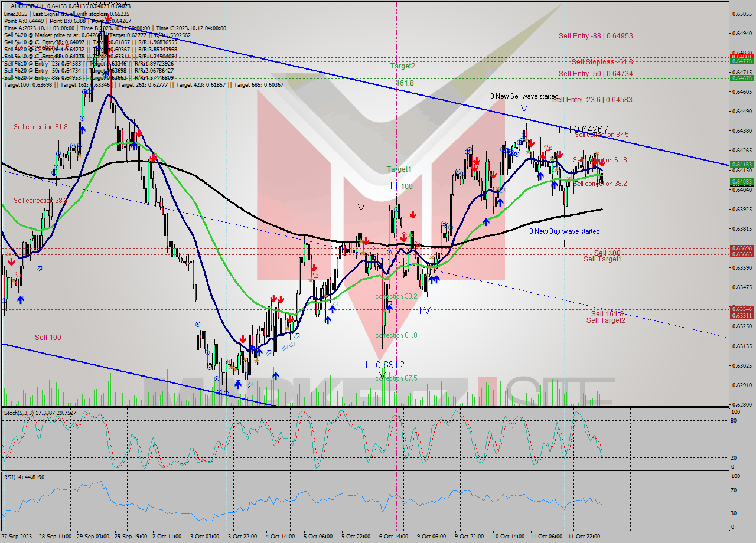Click the '3 Oct 22:00' time axis label
The image size is (756, 543).
(x=242, y=537)
